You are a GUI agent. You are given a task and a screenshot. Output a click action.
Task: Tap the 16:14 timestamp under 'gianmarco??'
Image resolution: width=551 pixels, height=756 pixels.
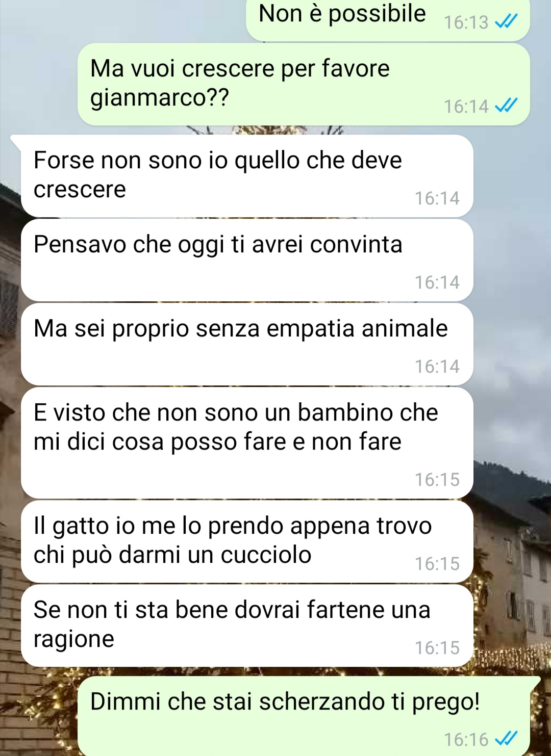466,106
